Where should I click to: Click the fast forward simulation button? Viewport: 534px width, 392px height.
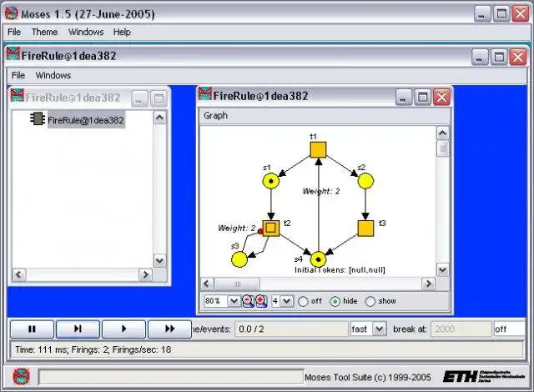pyautogui.click(x=169, y=329)
